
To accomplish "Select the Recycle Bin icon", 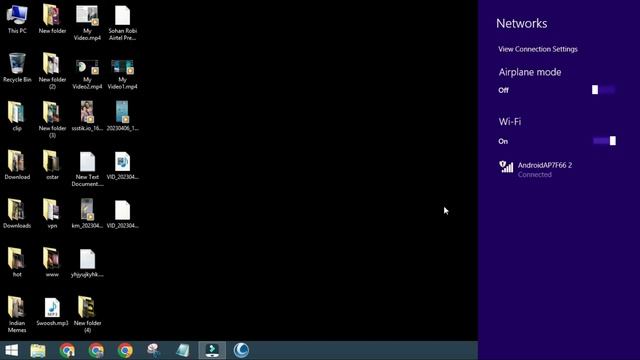I will click(x=17, y=68).
